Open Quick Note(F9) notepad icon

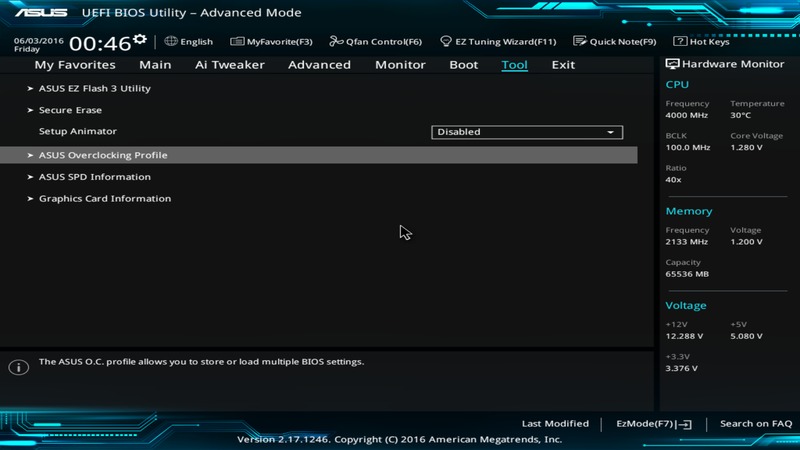click(580, 42)
